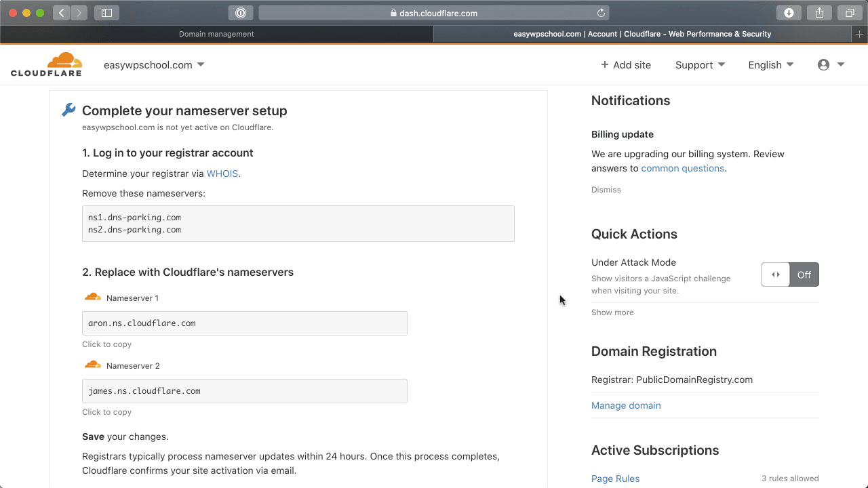The height and width of the screenshot is (488, 868).
Task: Copy james.ns.cloudflare.com nameserver field
Action: pyautogui.click(x=245, y=391)
